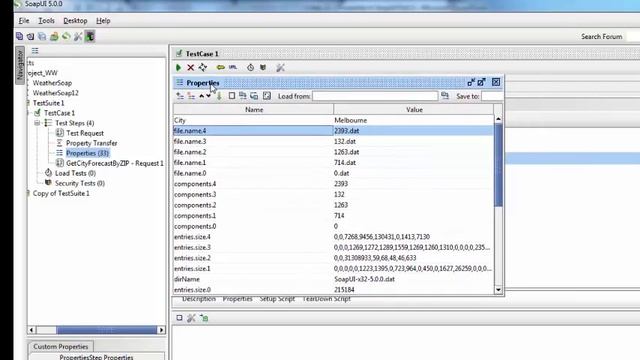This screenshot has height=360, width=640.
Task: Click the browse icon beside the Load from field
Action: tap(445, 96)
